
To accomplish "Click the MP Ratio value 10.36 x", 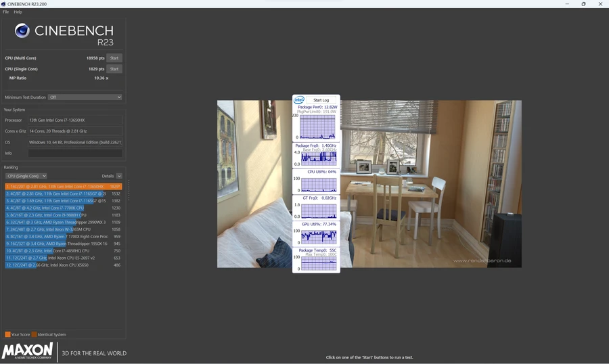I will click(x=101, y=78).
